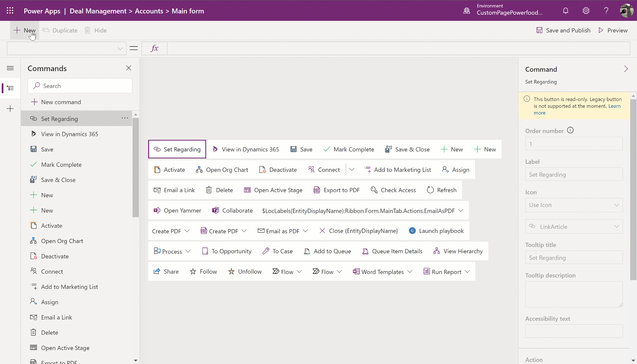The width and height of the screenshot is (637, 364).
Task: Click the notifications bell icon
Action: 565,11
